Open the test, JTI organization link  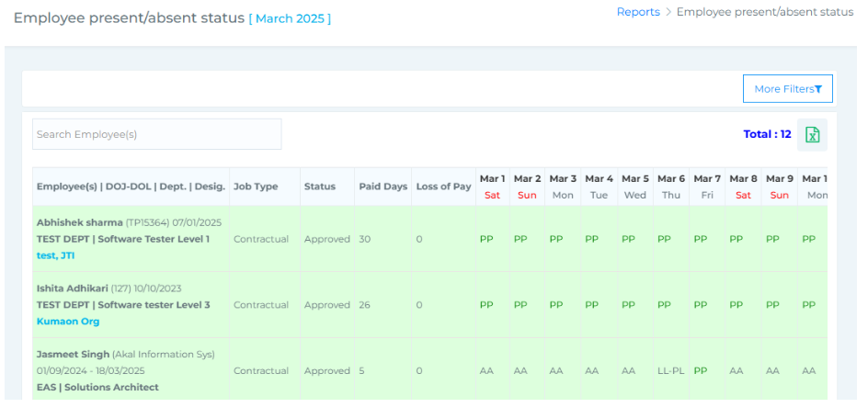(x=55, y=255)
